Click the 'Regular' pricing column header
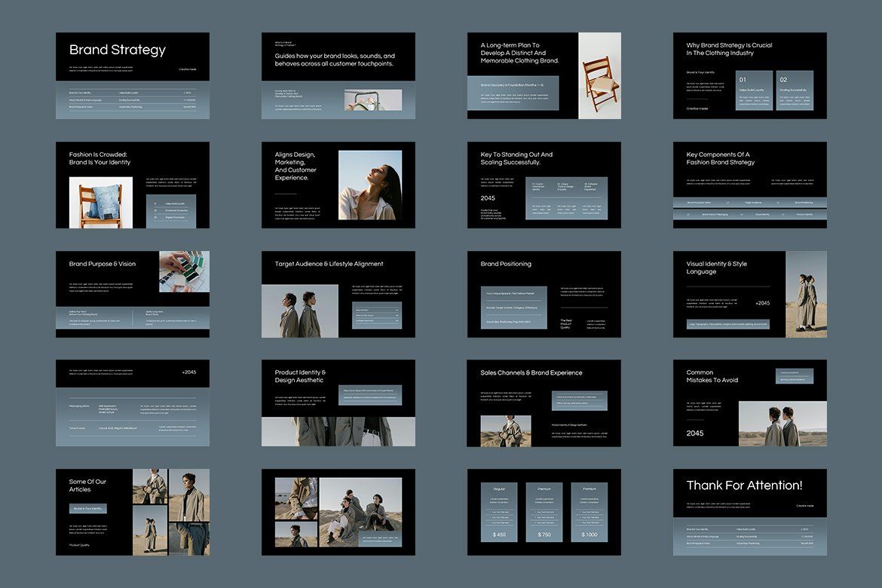Screen dimensions: 882x588 (499, 489)
